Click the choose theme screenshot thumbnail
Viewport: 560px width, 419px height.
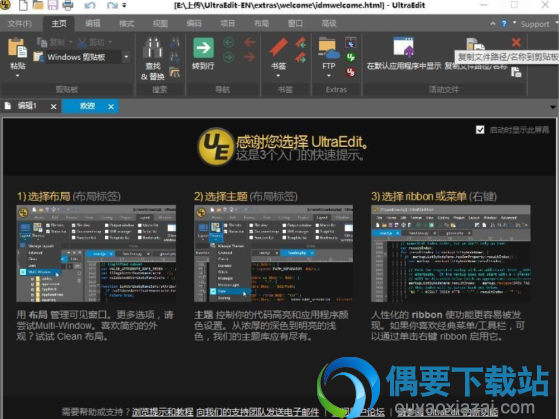(x=274, y=253)
